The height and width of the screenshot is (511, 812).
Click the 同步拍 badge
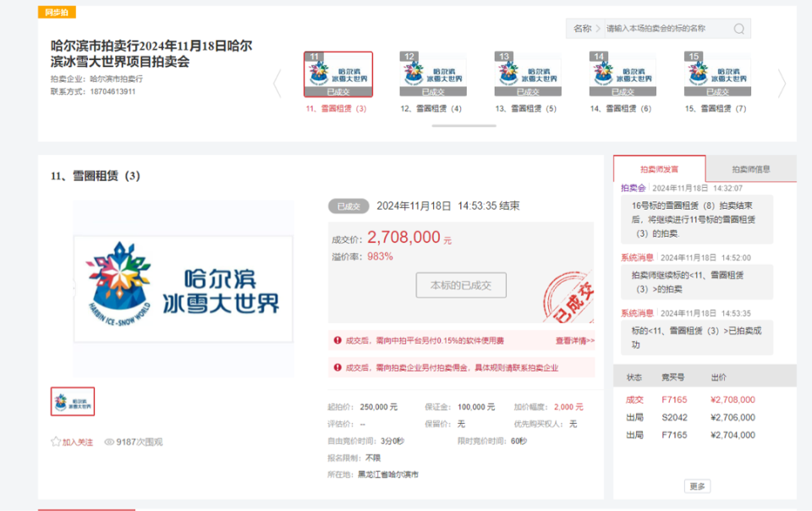coord(57,12)
